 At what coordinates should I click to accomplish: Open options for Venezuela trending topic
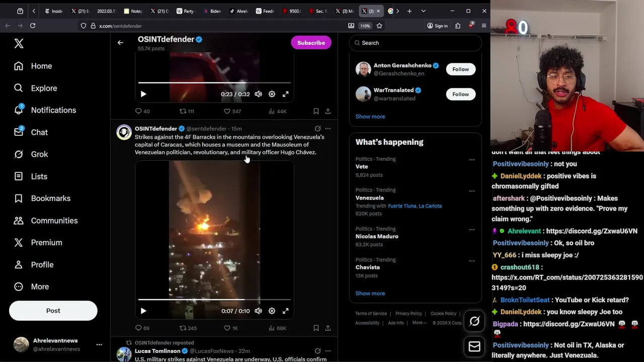pos(472,191)
